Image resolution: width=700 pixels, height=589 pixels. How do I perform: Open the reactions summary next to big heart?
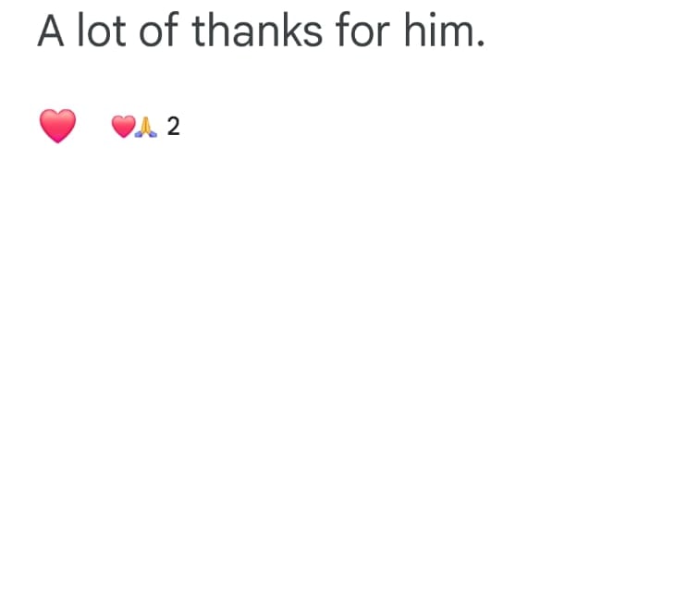tap(145, 127)
